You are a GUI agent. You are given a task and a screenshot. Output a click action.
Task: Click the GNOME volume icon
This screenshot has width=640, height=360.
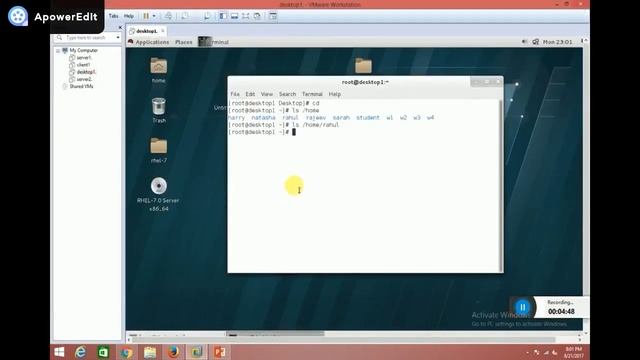(x=524, y=42)
